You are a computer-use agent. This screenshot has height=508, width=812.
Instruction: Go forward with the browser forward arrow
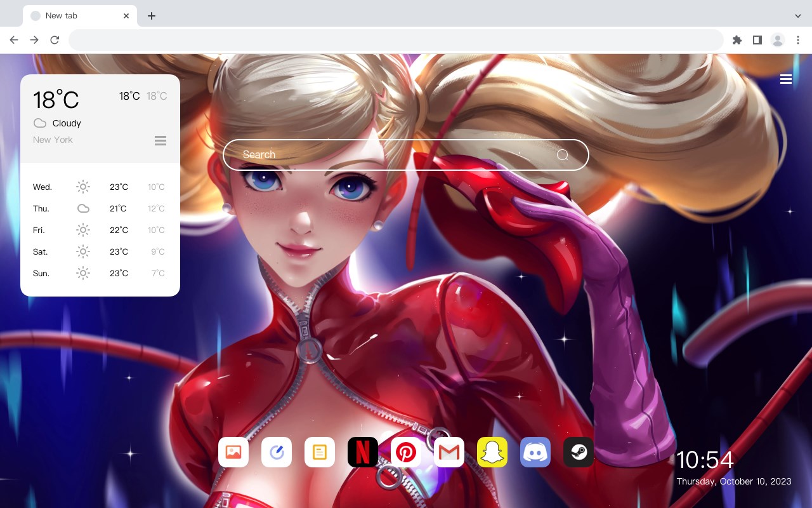[x=34, y=40]
